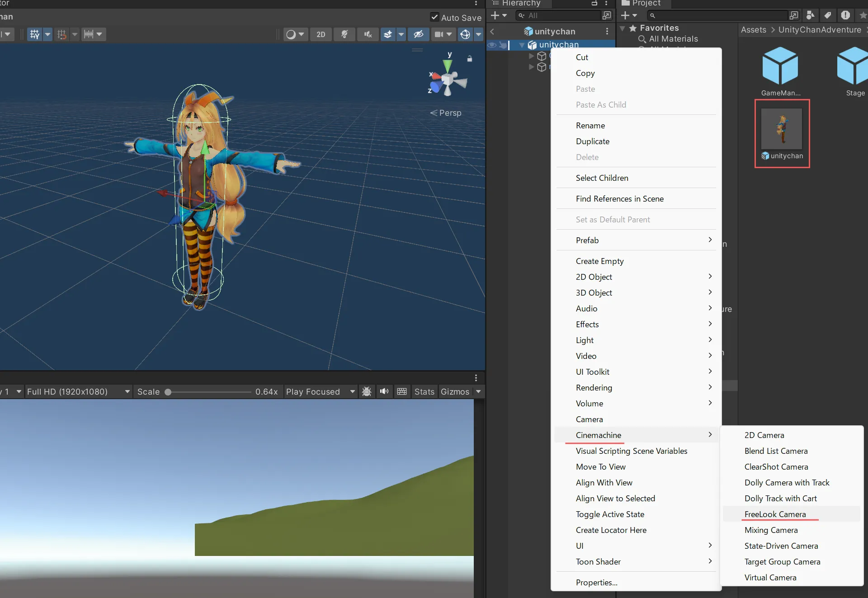Choose Select Children menu item
Image resolution: width=868 pixels, height=598 pixels.
coord(636,178)
